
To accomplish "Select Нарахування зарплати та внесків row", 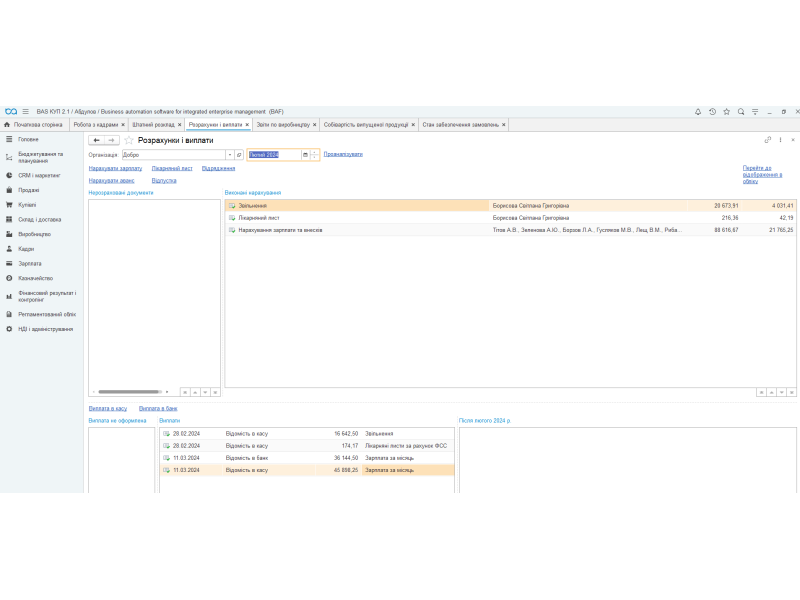I will pos(510,230).
